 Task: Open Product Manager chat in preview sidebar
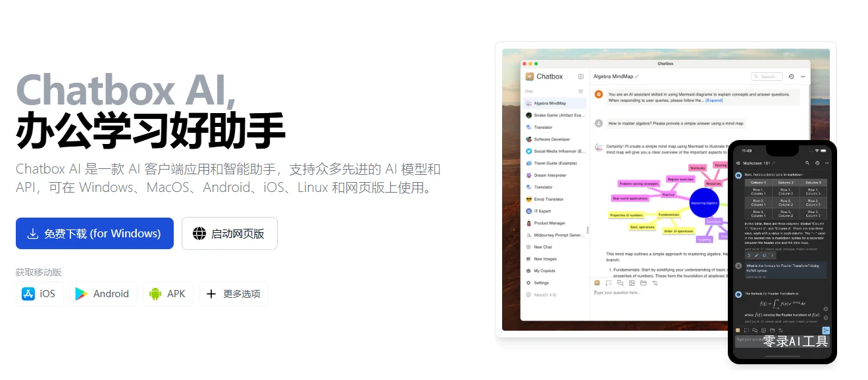[x=555, y=223]
